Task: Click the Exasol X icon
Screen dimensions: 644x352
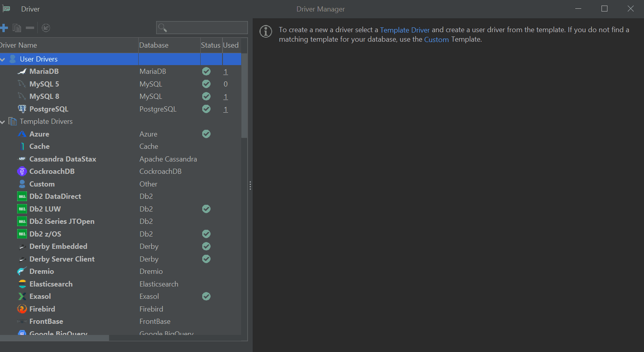Action: tap(22, 296)
